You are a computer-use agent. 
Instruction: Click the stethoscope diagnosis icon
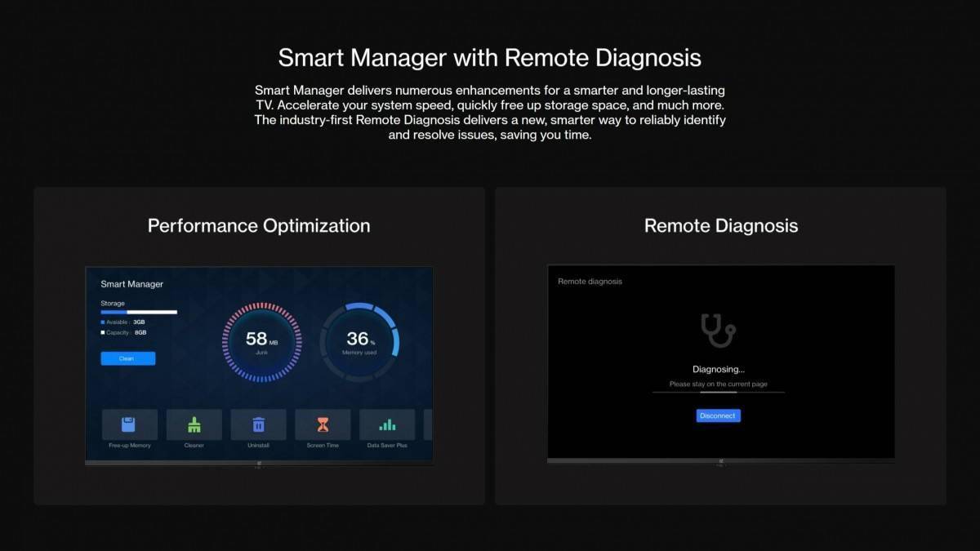point(718,331)
